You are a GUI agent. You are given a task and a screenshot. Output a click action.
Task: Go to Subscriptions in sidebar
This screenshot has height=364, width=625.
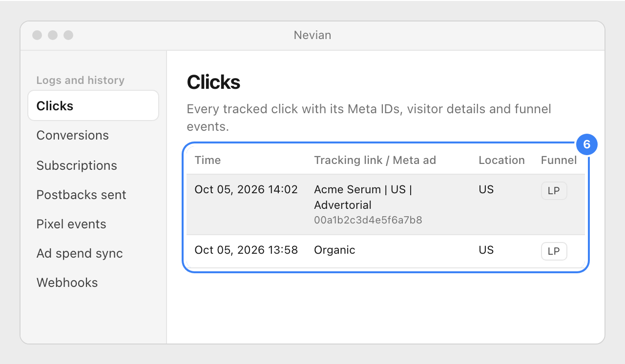[77, 165]
